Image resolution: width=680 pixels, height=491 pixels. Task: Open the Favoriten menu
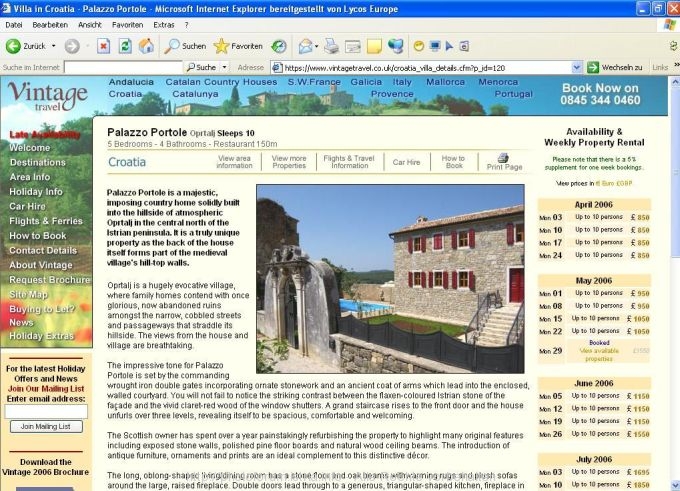tap(128, 25)
